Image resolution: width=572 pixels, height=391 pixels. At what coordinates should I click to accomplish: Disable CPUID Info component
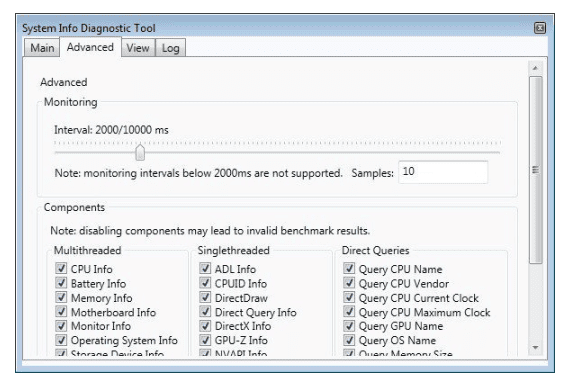coord(205,283)
